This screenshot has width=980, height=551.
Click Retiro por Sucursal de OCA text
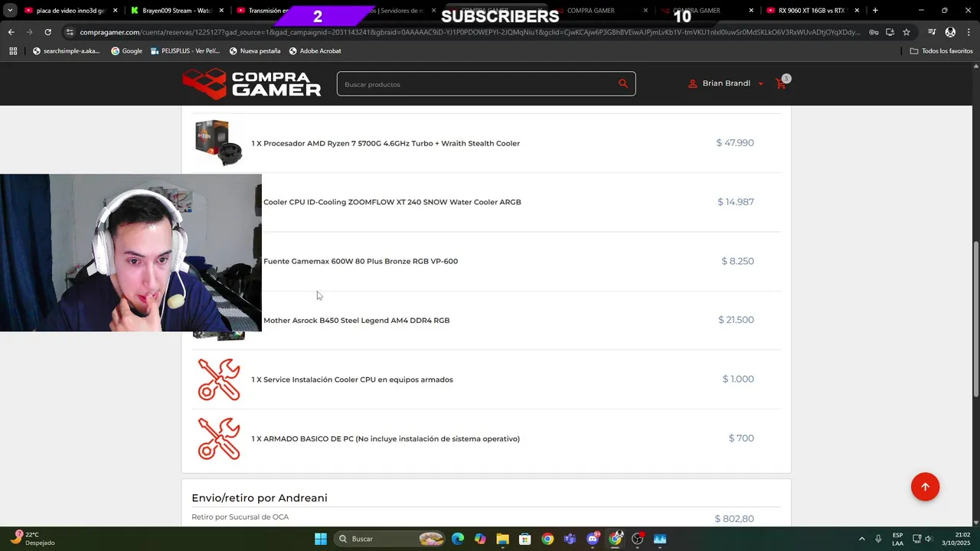coord(240,517)
